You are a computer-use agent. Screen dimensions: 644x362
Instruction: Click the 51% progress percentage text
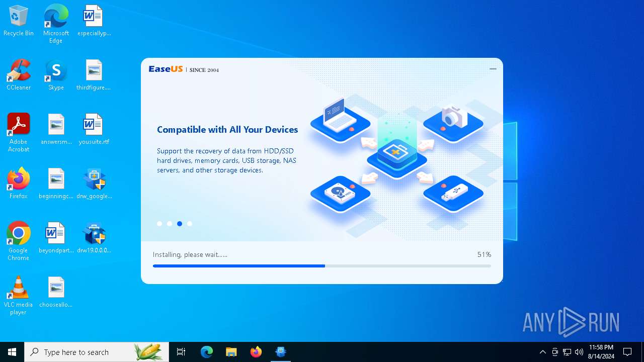484,254
